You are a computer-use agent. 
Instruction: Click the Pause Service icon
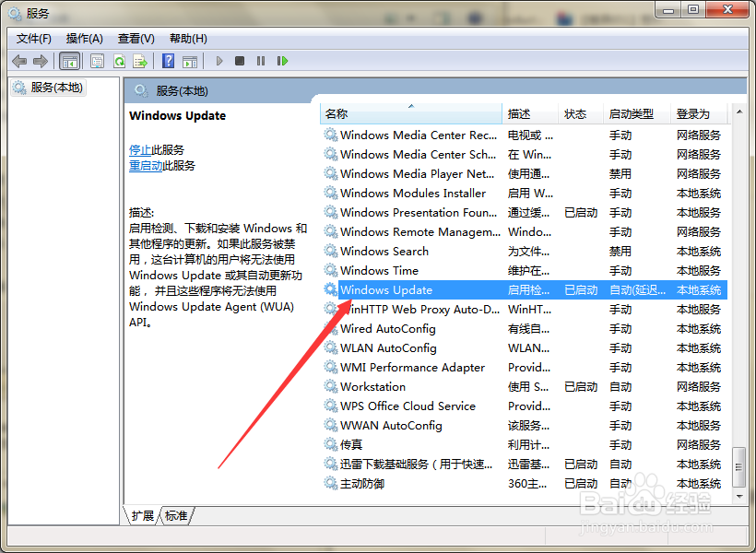tap(261, 61)
